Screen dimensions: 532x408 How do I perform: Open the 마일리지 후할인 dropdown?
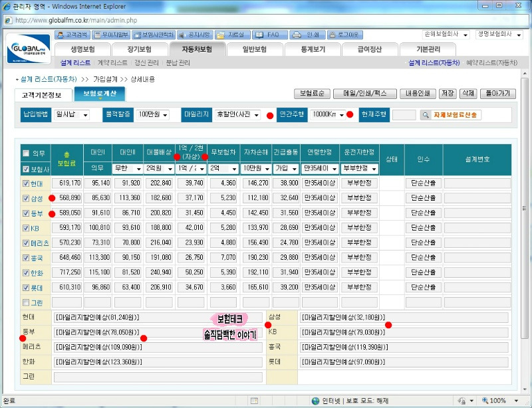tap(237, 115)
